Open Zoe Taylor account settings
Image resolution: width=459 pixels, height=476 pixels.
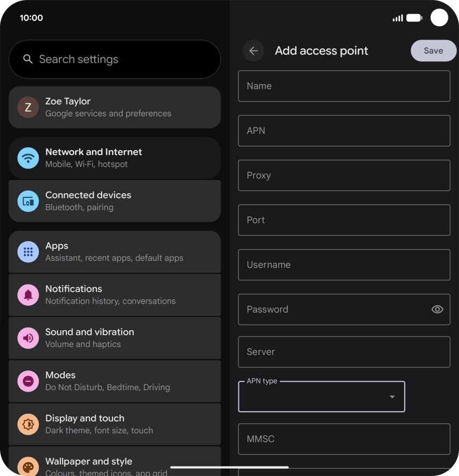(115, 107)
